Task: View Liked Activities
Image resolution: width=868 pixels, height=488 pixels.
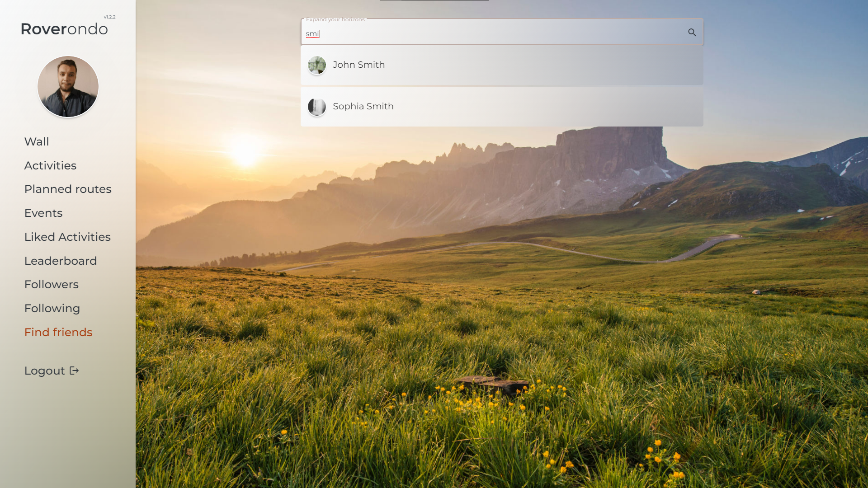Action: pos(67,237)
